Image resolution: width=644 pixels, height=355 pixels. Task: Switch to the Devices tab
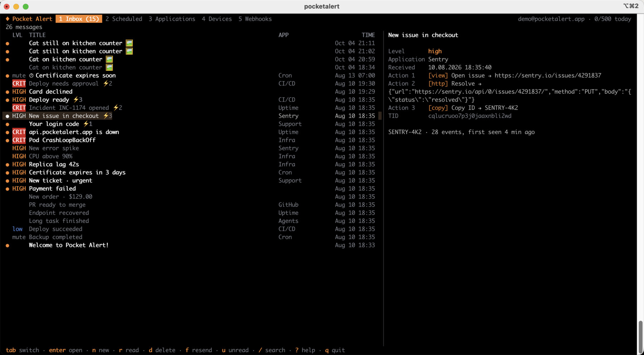217,19
